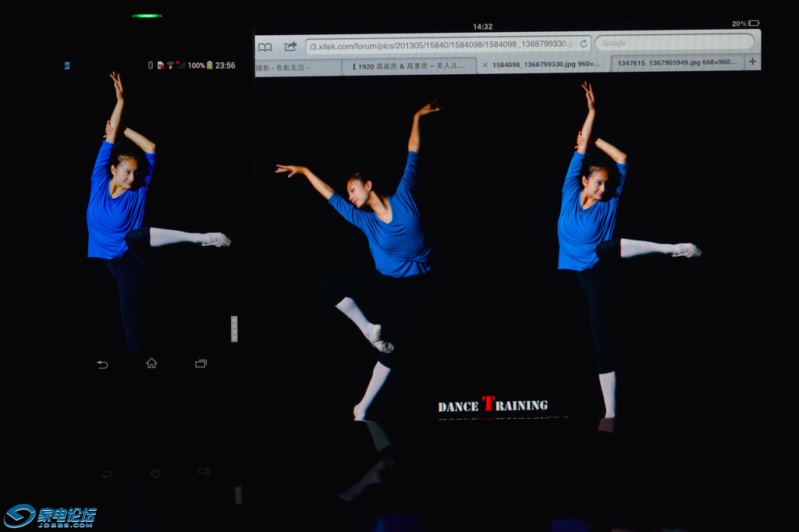Tap the 23:56 clock on phone
The image size is (799, 532).
[x=225, y=66]
